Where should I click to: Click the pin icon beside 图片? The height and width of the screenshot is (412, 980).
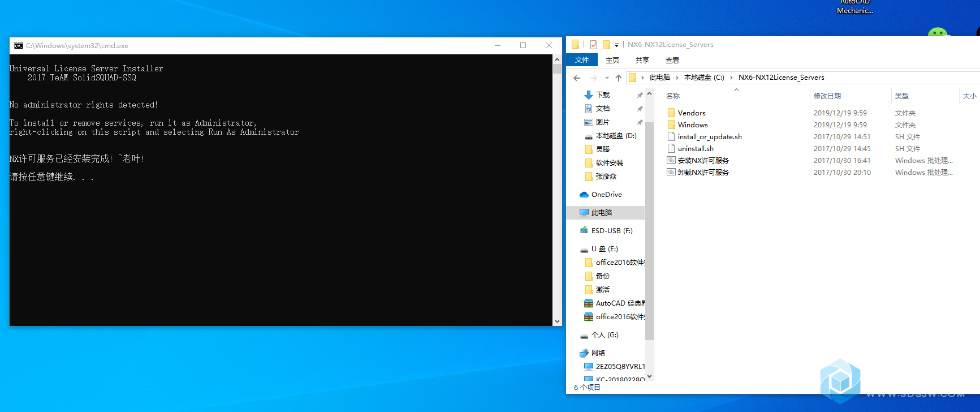[x=640, y=122]
